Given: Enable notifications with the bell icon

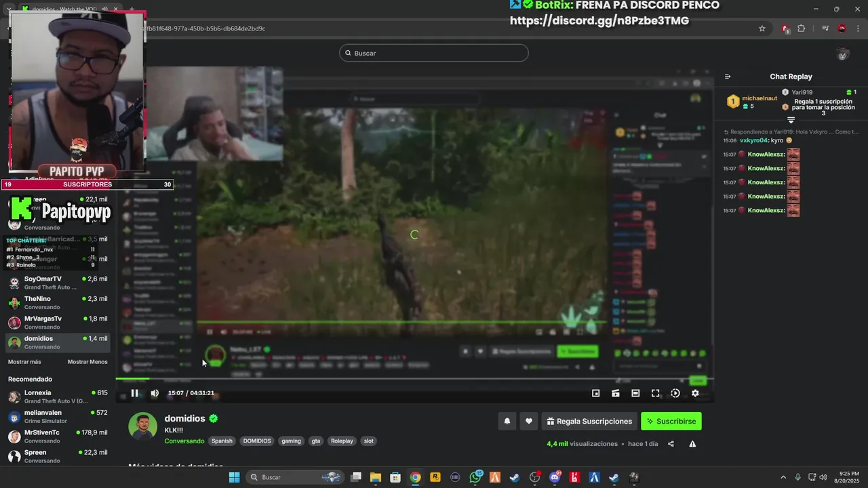Looking at the screenshot, I should click(x=507, y=421).
